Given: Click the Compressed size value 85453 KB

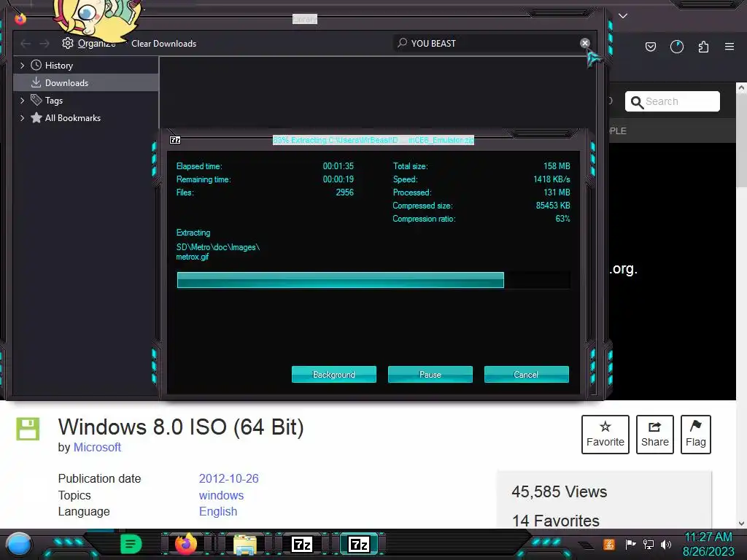Looking at the screenshot, I should tap(553, 206).
